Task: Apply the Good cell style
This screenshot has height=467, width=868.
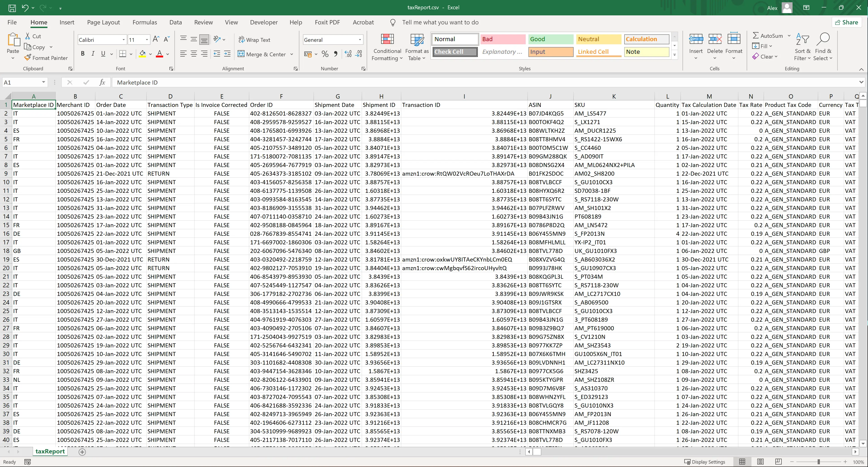Action: pyautogui.click(x=551, y=39)
